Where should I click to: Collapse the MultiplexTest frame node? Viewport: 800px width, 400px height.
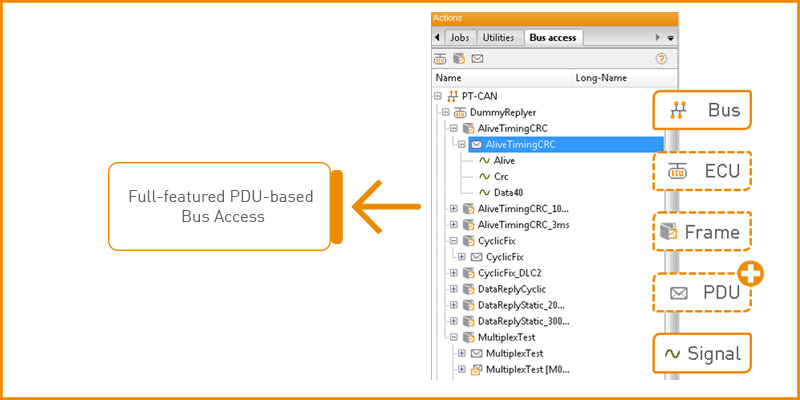point(454,338)
